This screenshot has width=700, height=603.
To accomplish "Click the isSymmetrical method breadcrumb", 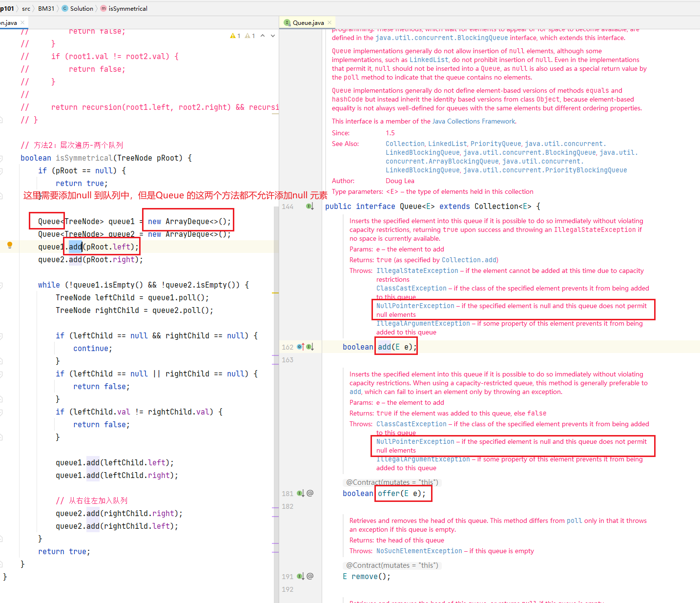I will tap(124, 8).
